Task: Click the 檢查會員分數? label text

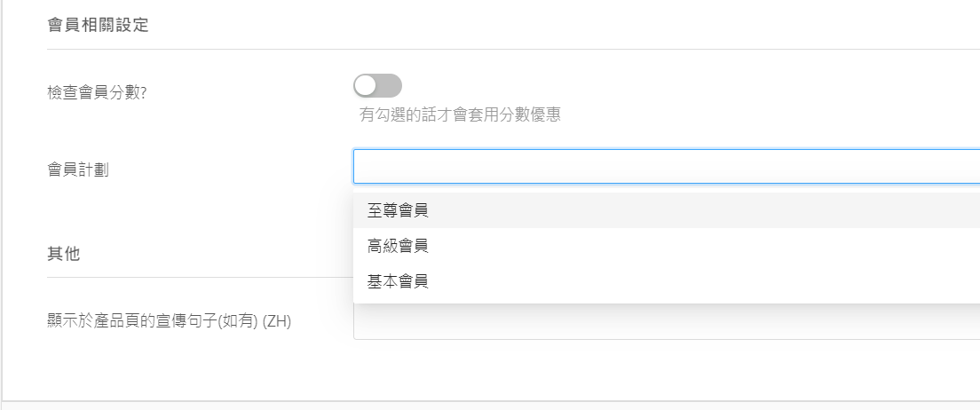Action: coord(97,92)
